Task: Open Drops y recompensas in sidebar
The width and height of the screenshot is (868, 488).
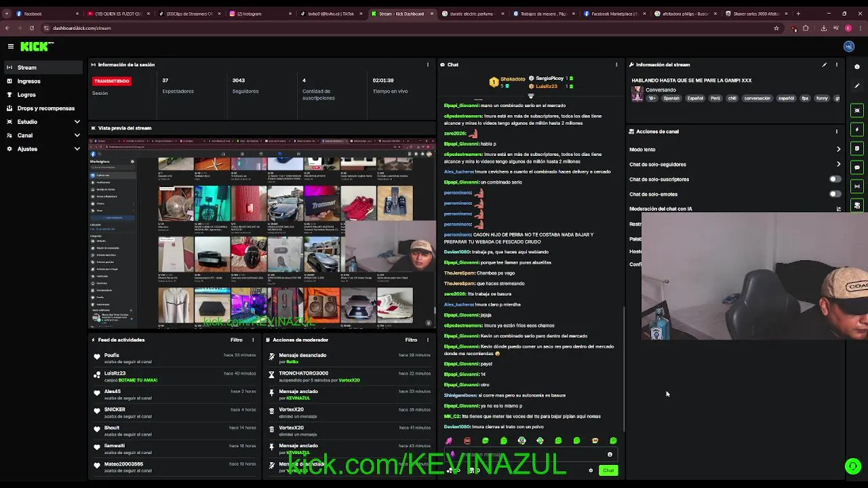Action: click(42, 108)
